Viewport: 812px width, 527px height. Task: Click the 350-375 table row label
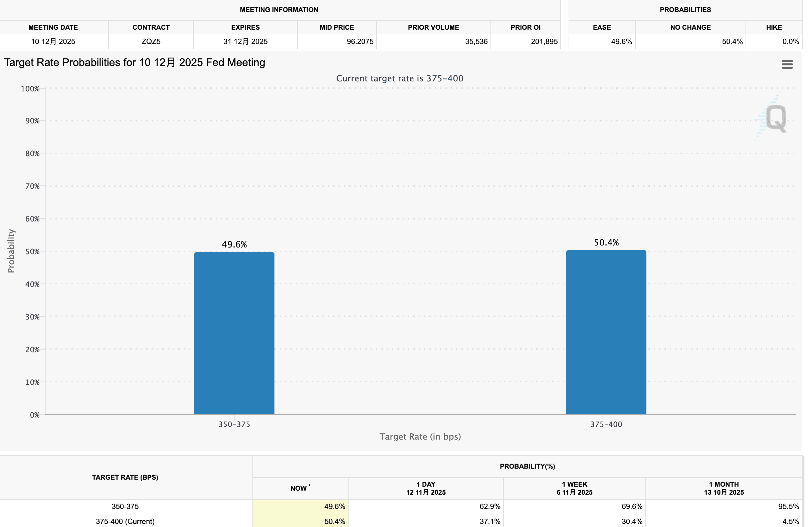tap(125, 507)
